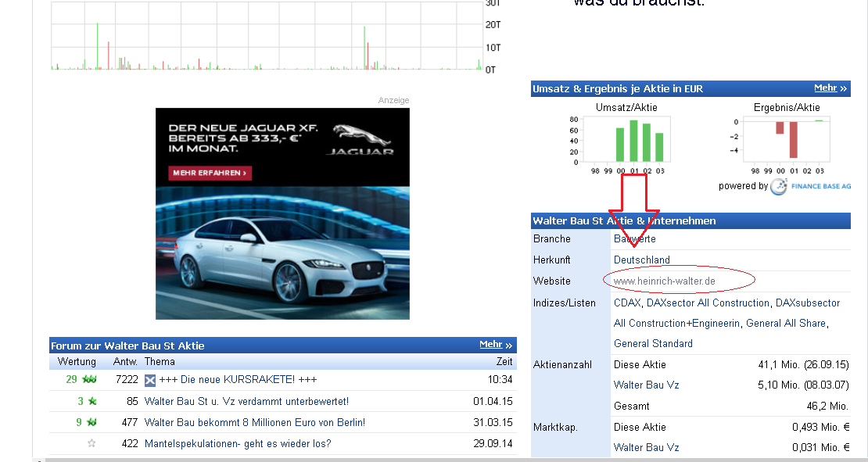The width and height of the screenshot is (868, 462).
Task: Click the Deutschland Herkunft link
Action: tap(641, 260)
